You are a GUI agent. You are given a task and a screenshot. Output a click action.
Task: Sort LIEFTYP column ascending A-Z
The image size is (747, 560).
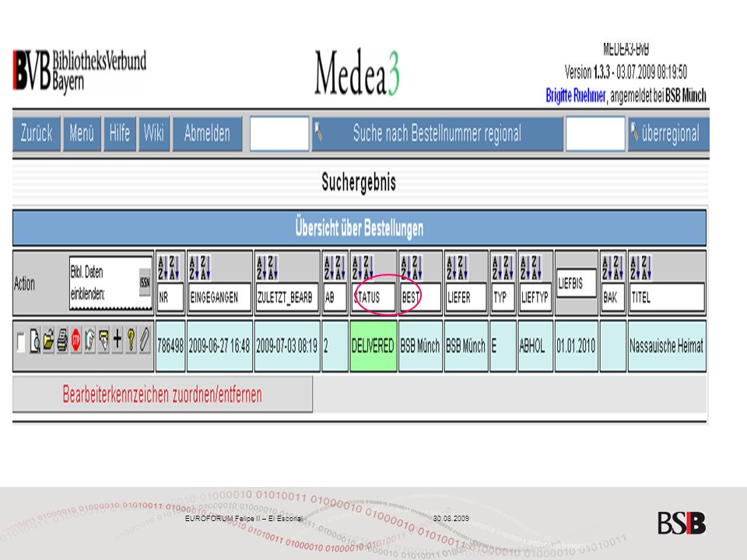coord(524,268)
